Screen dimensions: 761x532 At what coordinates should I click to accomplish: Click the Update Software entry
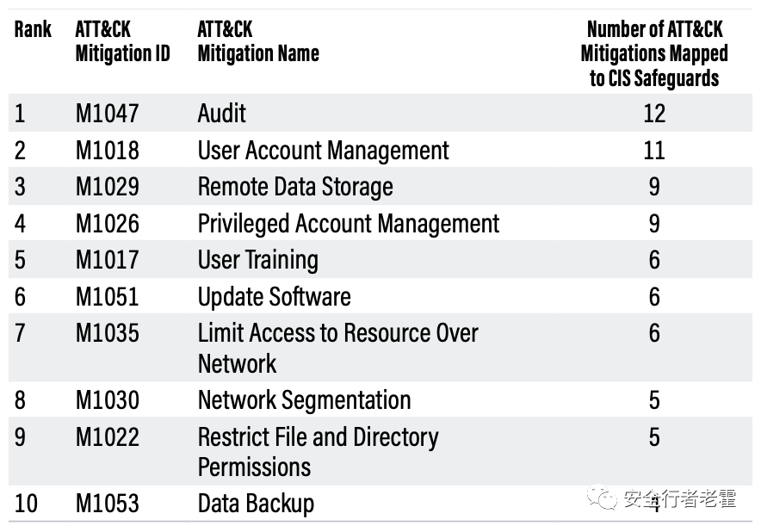point(275,297)
